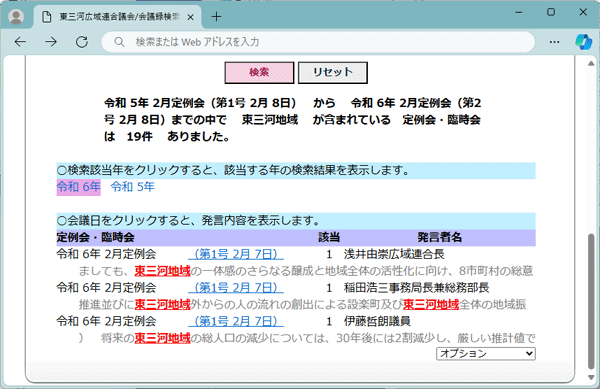This screenshot has height=389, width=600.
Task: Open 第1号 2月 7日 link for 伊藤哲朗議員
Action: (x=236, y=321)
